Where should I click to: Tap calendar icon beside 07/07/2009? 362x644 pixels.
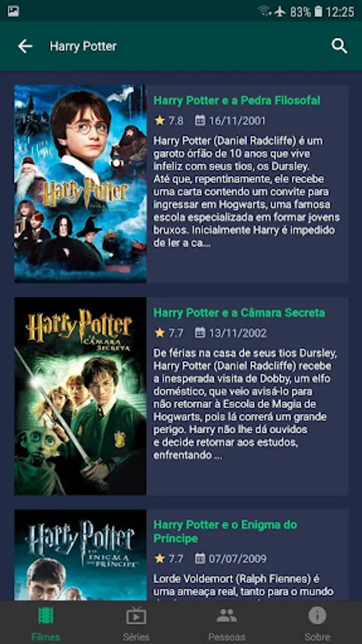point(200,558)
